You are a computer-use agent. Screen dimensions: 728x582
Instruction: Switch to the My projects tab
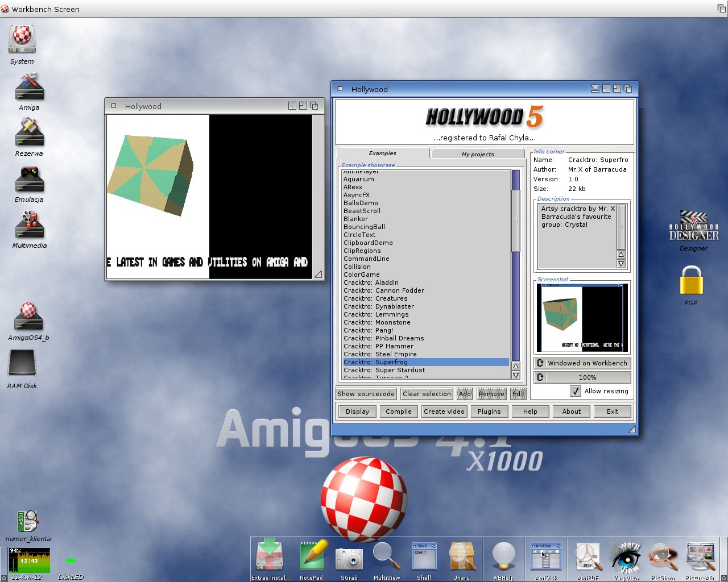pyautogui.click(x=478, y=154)
